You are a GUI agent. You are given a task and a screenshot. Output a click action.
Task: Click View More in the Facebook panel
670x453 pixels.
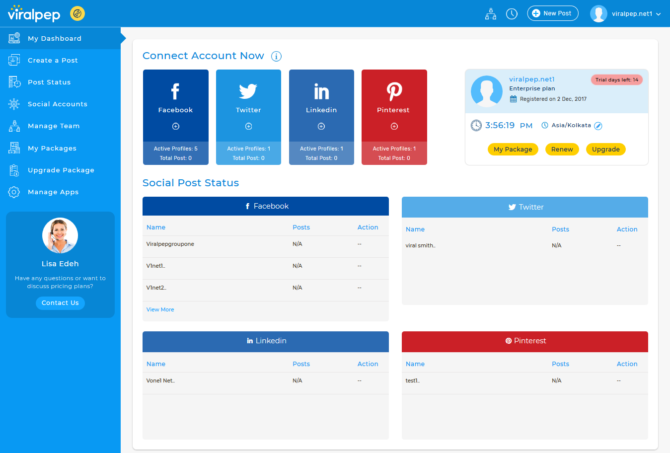pos(160,309)
